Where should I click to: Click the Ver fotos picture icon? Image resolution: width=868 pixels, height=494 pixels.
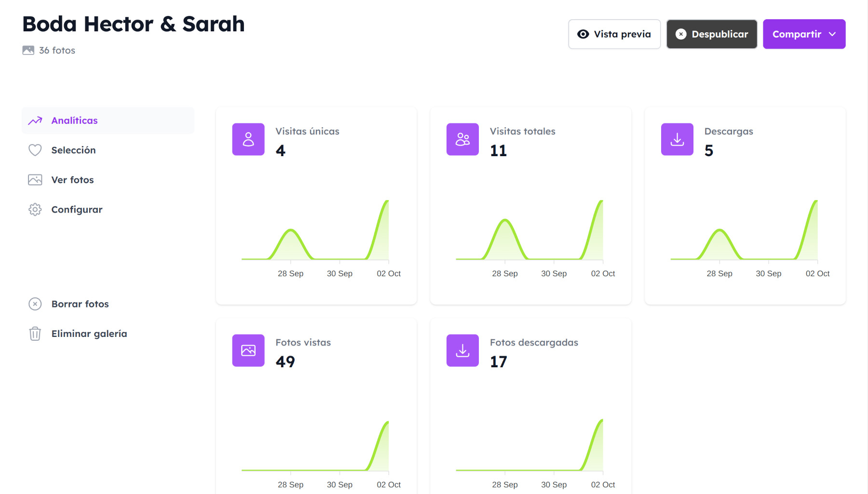click(x=35, y=180)
